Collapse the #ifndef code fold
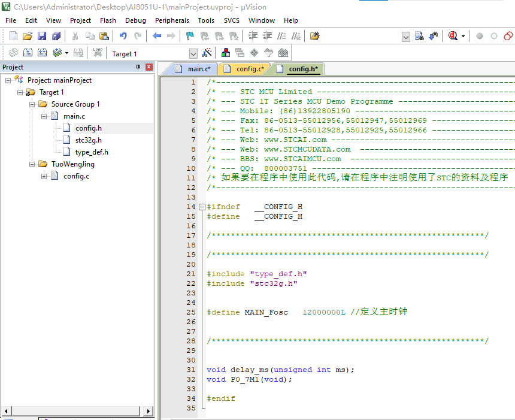This screenshot has width=515, height=420. (x=202, y=207)
